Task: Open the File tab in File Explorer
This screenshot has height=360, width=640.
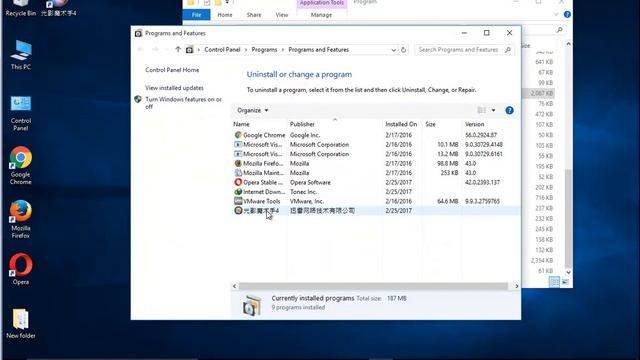Action: (196, 15)
